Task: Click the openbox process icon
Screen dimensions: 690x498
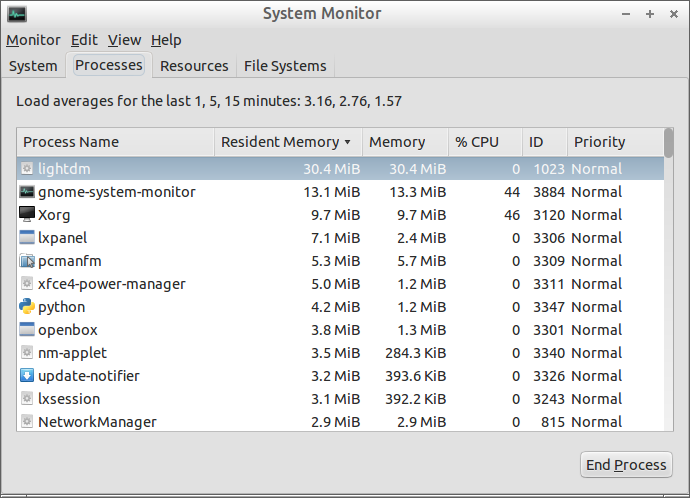Action: coord(27,330)
